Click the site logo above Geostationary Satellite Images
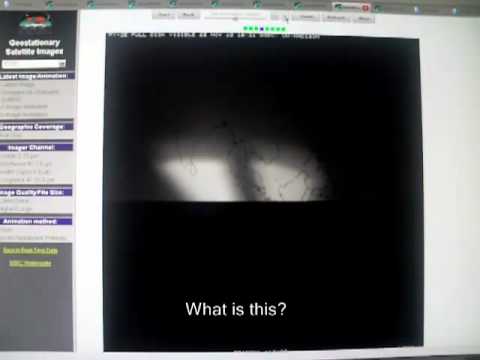480x360 pixels. point(35,23)
